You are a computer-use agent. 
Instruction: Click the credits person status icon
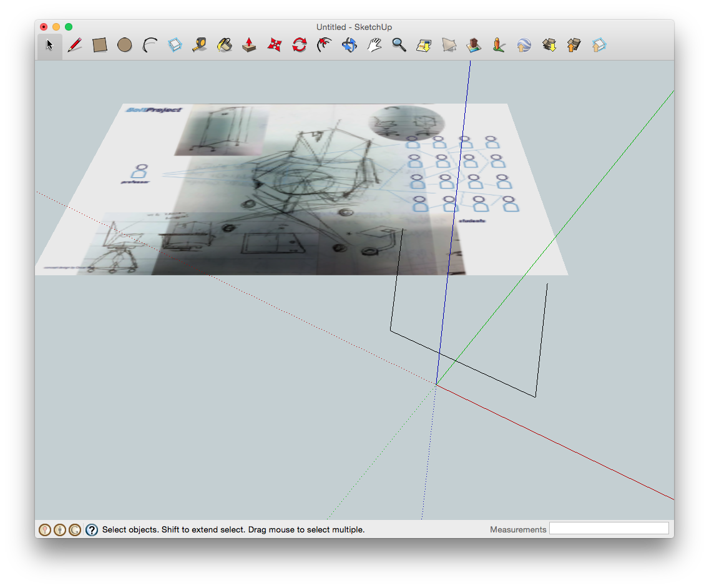[60, 530]
